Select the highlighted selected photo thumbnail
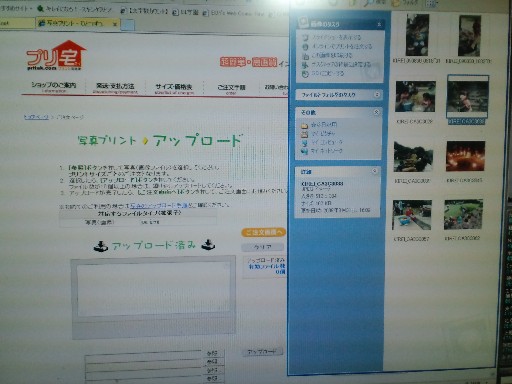Image resolution: width=512 pixels, height=384 pixels. (467, 97)
